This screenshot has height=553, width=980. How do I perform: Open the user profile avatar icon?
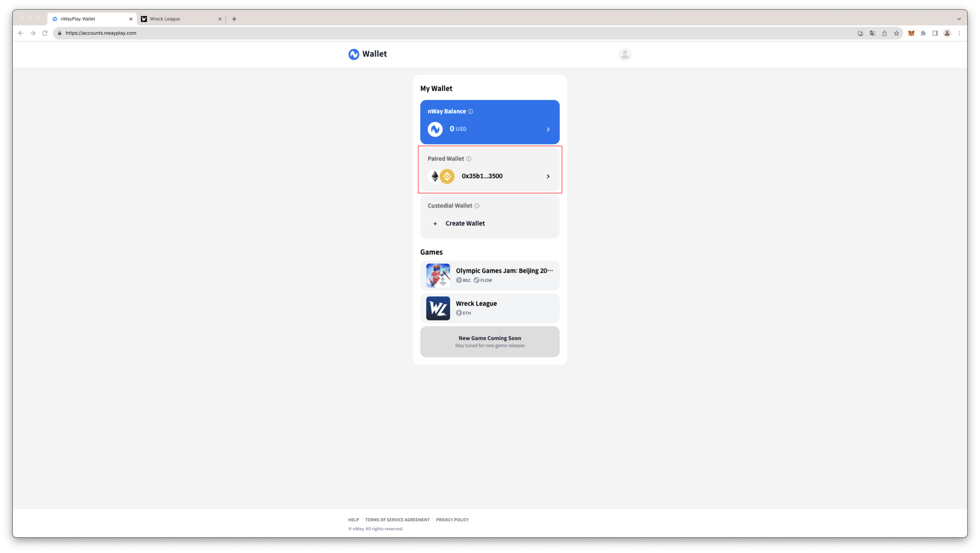pos(625,54)
